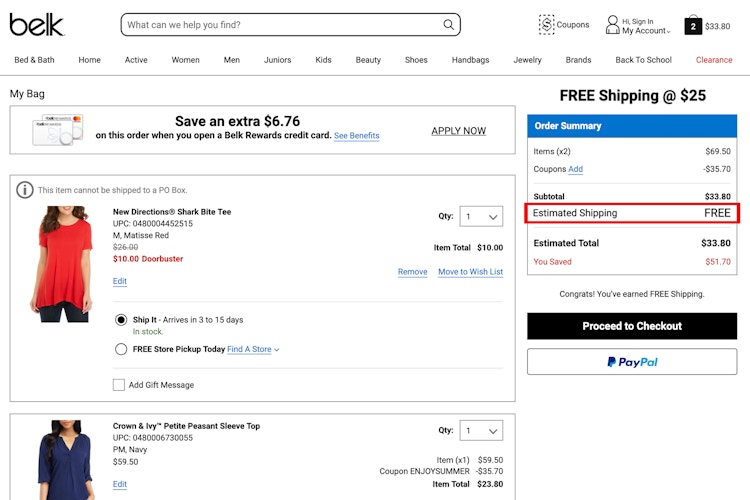Screen dimensions: 750x500
Task: Open the Men menu
Action: 232,60
